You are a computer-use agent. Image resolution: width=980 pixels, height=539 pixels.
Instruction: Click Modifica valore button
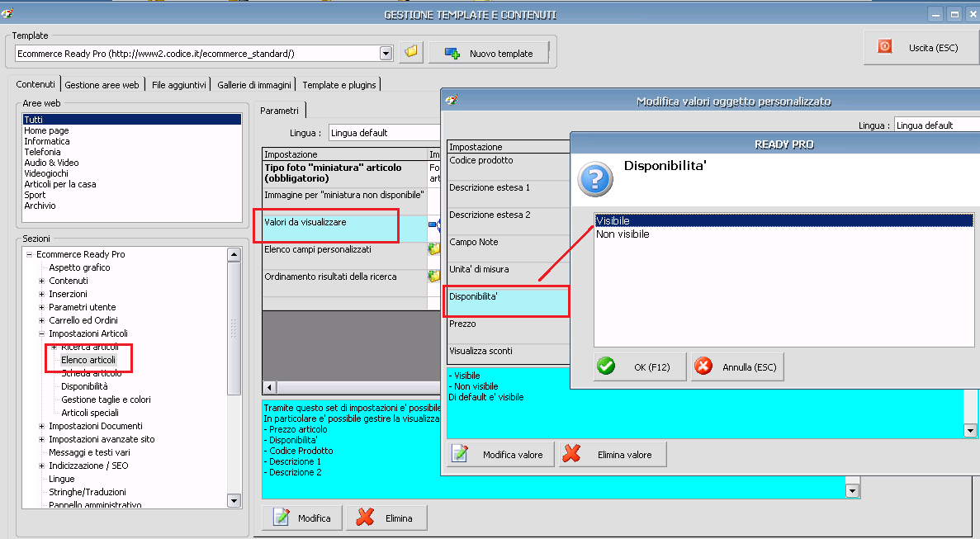click(500, 454)
